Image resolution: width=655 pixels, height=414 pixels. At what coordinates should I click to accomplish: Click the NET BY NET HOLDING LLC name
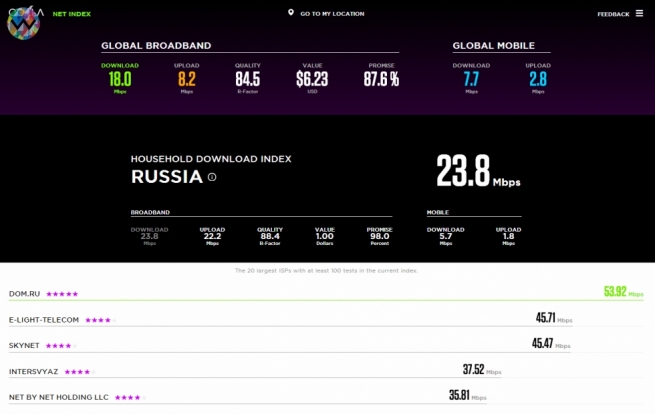[x=58, y=397]
